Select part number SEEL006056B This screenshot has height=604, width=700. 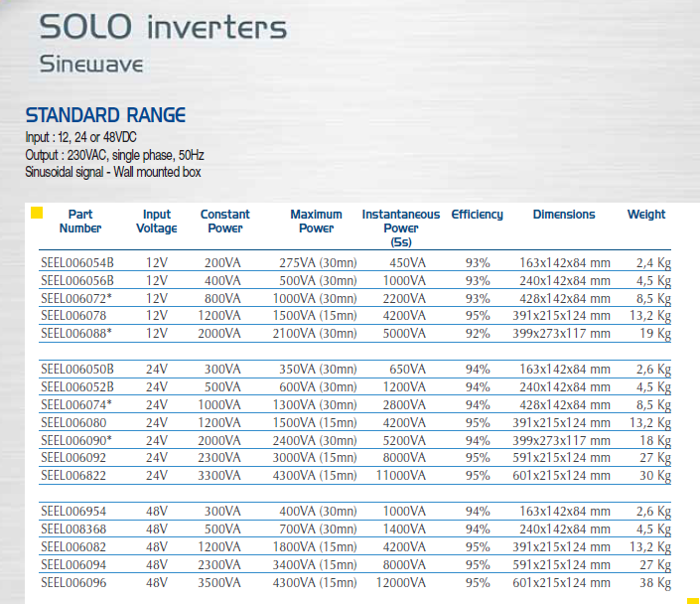pyautogui.click(x=77, y=280)
